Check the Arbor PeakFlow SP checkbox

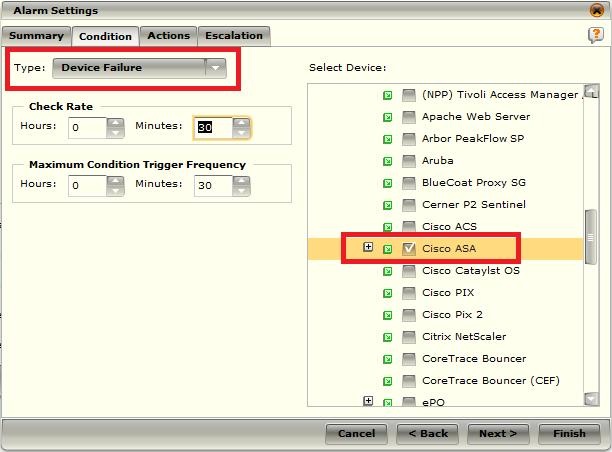409,139
